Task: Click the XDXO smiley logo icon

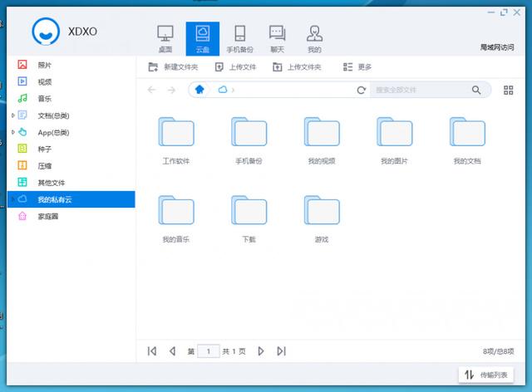Action: [x=46, y=32]
